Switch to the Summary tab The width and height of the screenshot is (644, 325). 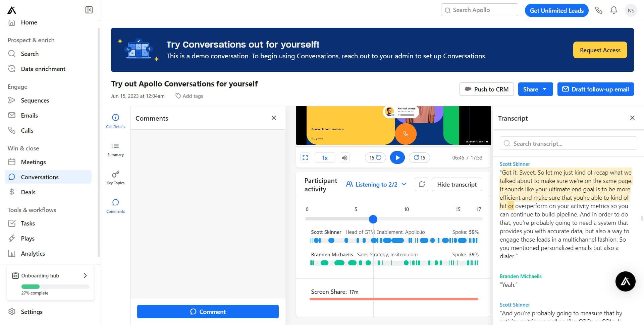coord(115,149)
